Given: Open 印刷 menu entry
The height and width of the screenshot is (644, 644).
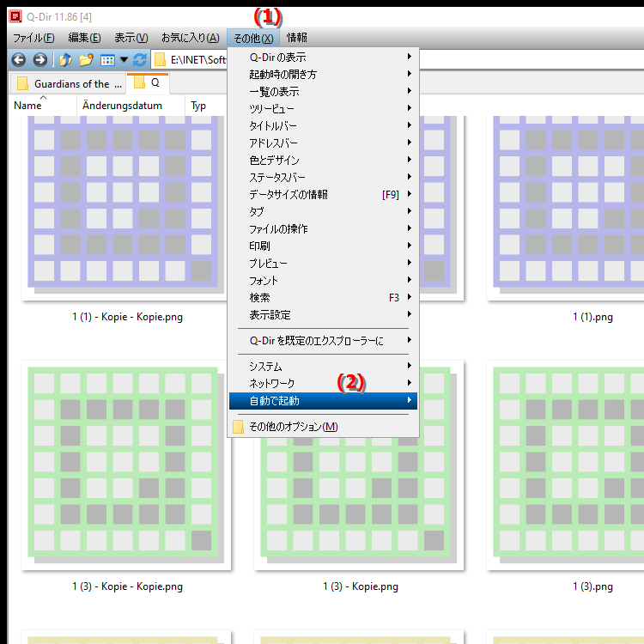Looking at the screenshot, I should click(323, 246).
